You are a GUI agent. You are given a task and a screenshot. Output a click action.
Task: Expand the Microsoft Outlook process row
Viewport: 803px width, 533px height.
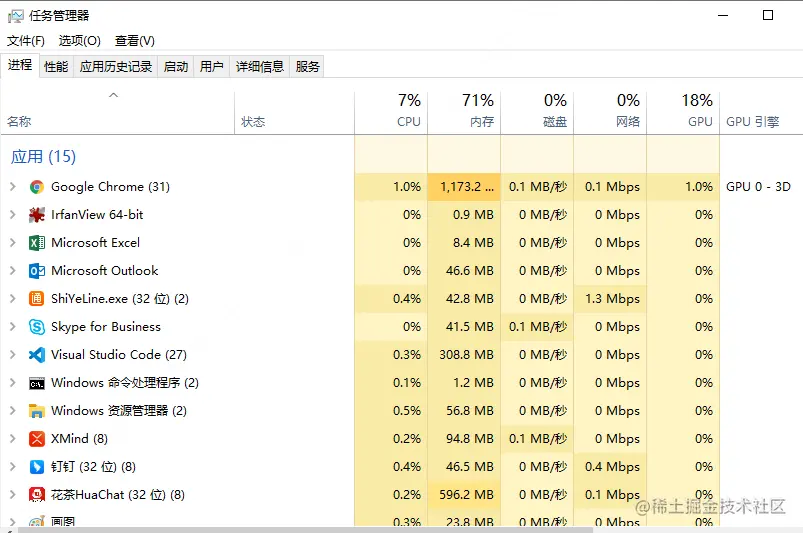(13, 271)
